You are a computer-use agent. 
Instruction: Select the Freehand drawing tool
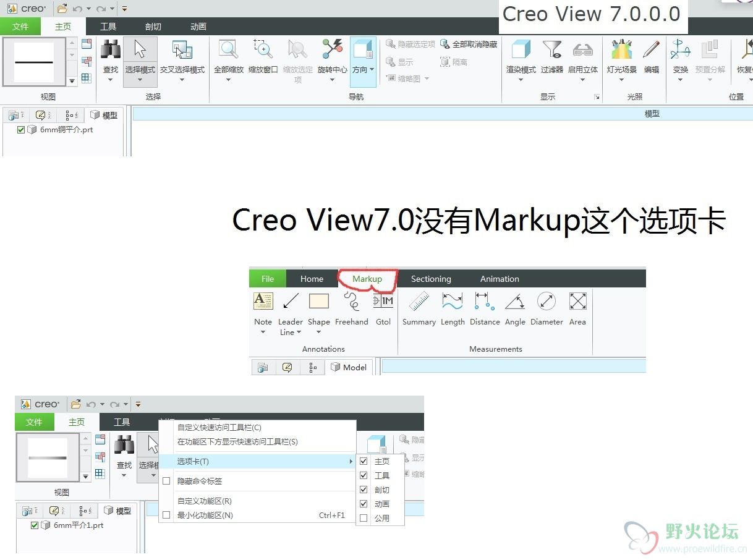pyautogui.click(x=352, y=302)
